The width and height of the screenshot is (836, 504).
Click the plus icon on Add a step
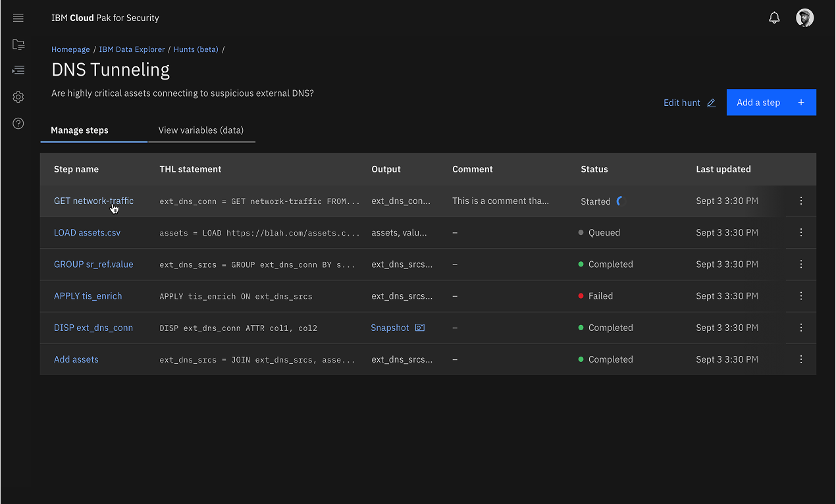point(801,103)
